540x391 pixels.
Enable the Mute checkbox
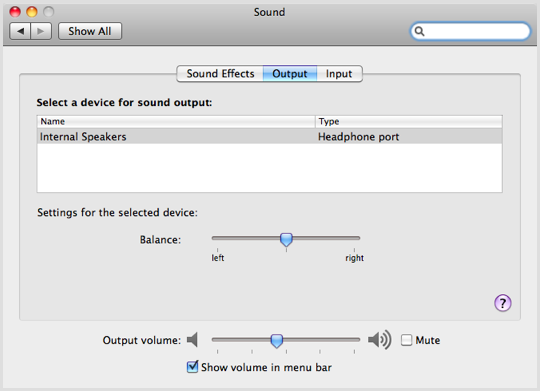point(406,340)
